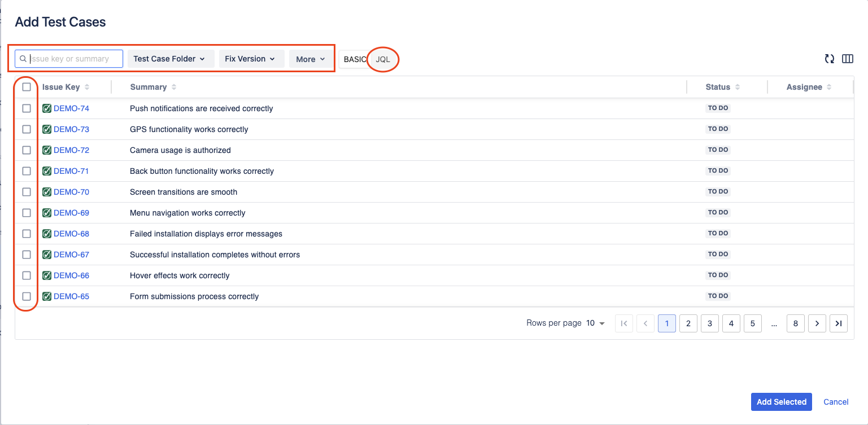868x425 pixels.
Task: Expand the More filters dropdown
Action: (x=311, y=59)
